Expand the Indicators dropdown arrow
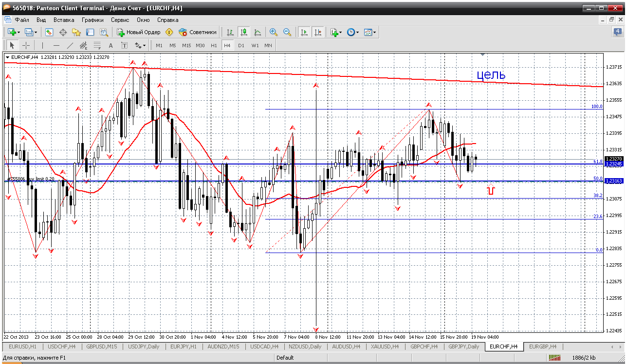This screenshot has height=364, width=627. (341, 33)
